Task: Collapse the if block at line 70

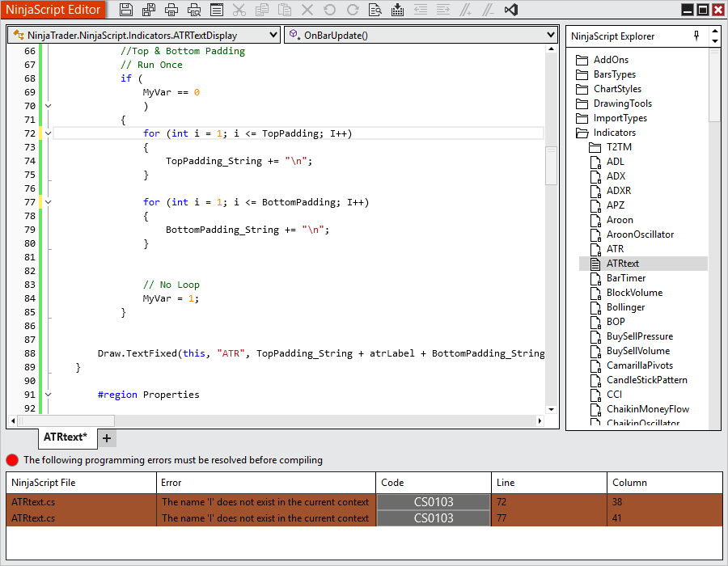Action: click(x=48, y=106)
